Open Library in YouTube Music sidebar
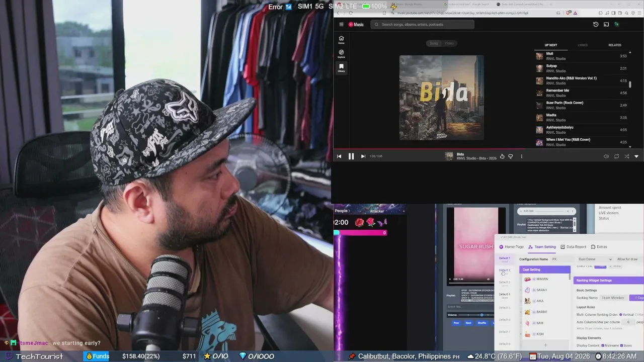 [341, 68]
